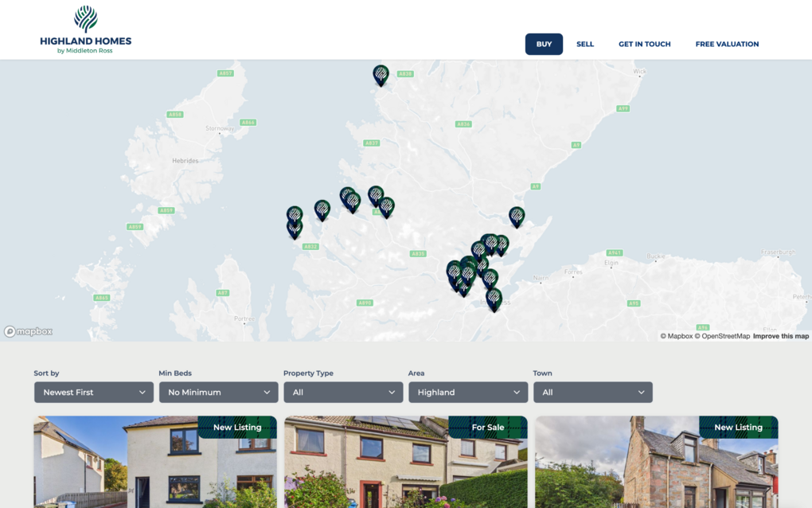This screenshot has height=508, width=812.
Task: Click the Fraserburgh label on the map
Action: click(778, 252)
